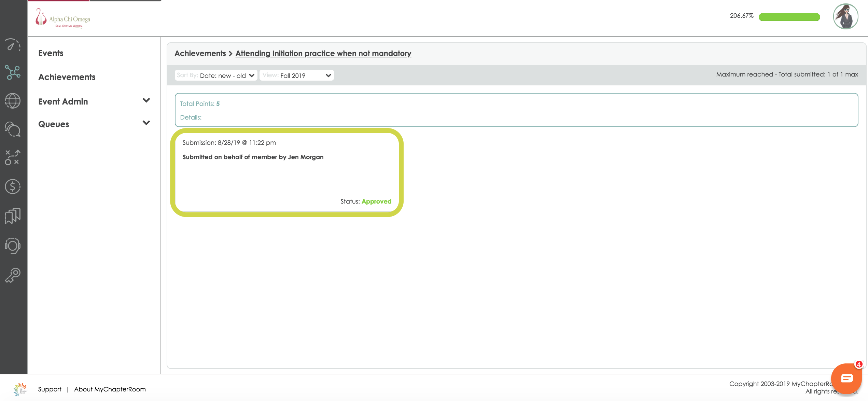Screen dimensions: 868x401
Task: Click the strategy X and O sidebar icon
Action: click(13, 157)
